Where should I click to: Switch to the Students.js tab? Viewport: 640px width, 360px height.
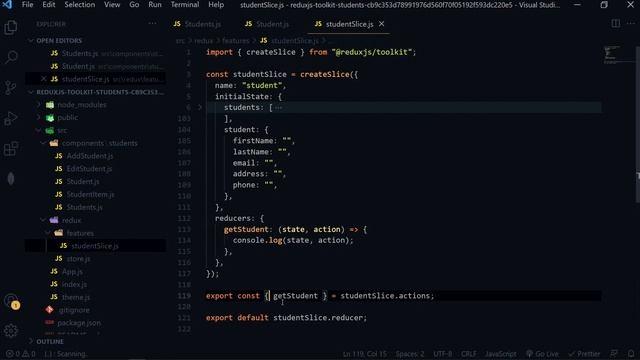(197, 24)
